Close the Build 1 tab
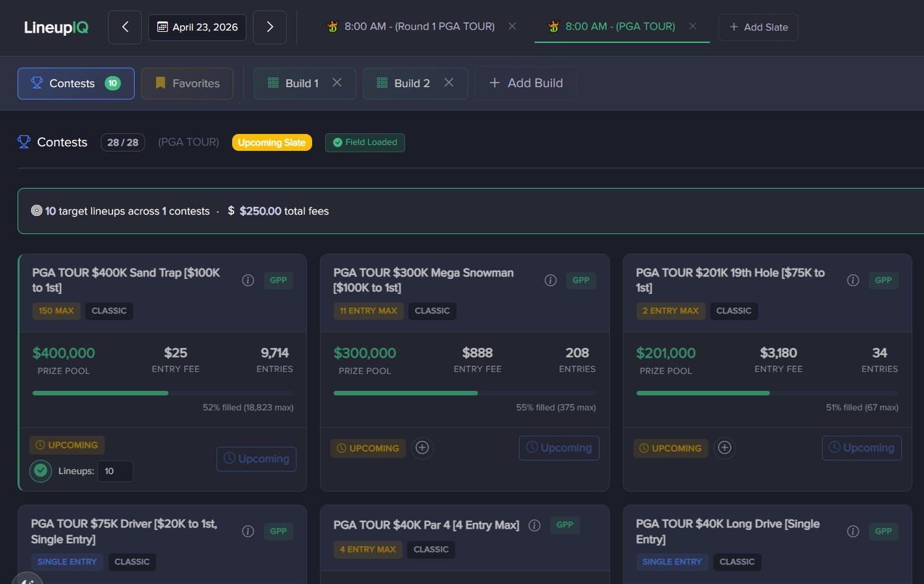Screen dimensions: 924x584 337,83
